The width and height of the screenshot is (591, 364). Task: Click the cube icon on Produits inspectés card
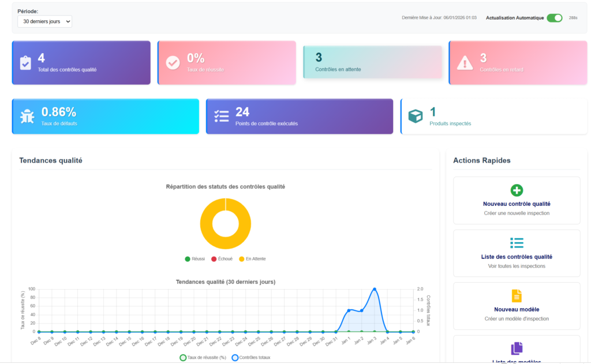416,116
